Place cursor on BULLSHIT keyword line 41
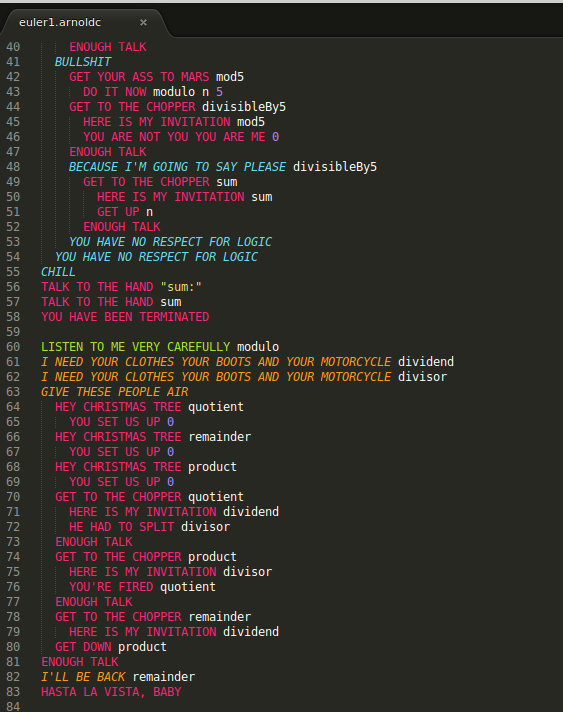 pos(83,62)
